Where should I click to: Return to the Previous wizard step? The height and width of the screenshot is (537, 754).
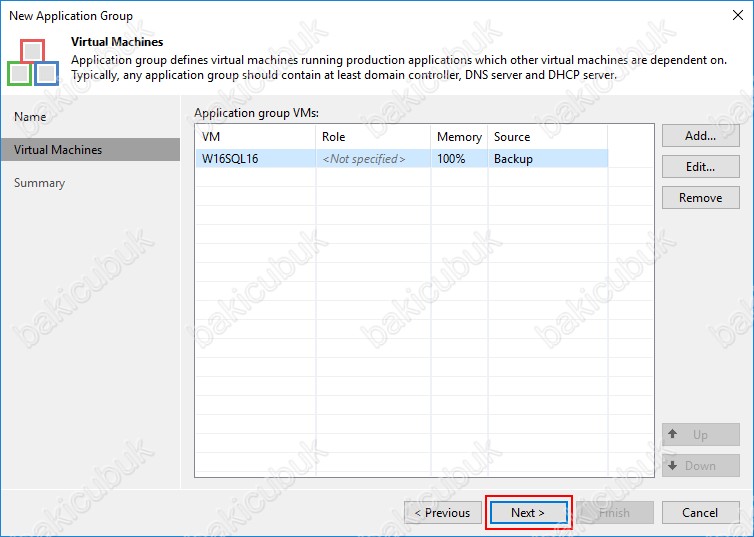tap(442, 512)
